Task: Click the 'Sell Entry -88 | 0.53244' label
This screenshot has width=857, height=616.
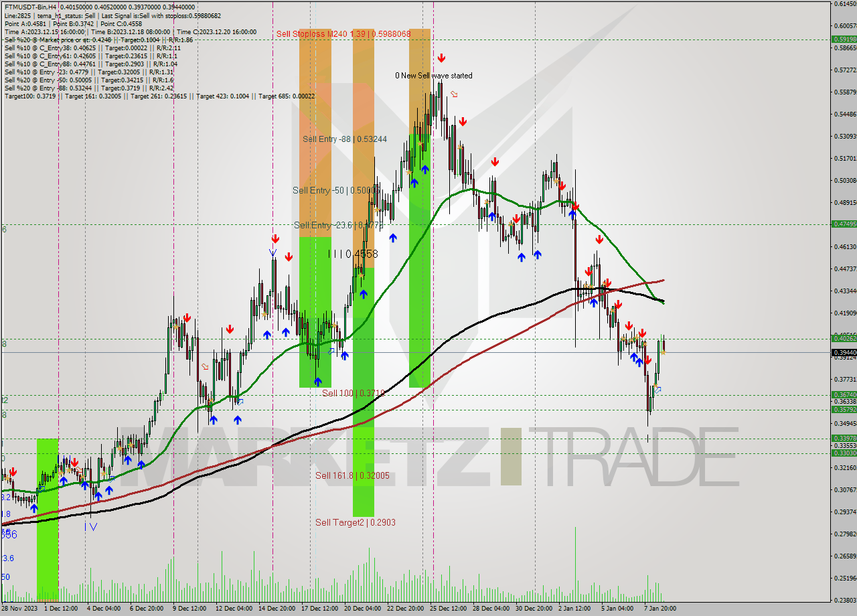Action: click(344, 139)
